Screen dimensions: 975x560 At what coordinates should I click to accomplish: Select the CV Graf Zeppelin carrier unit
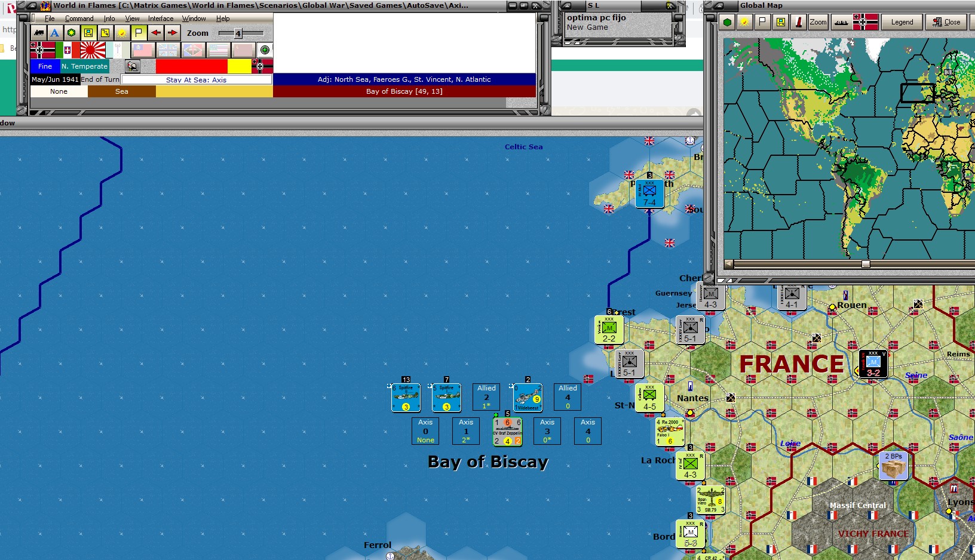coord(507,431)
